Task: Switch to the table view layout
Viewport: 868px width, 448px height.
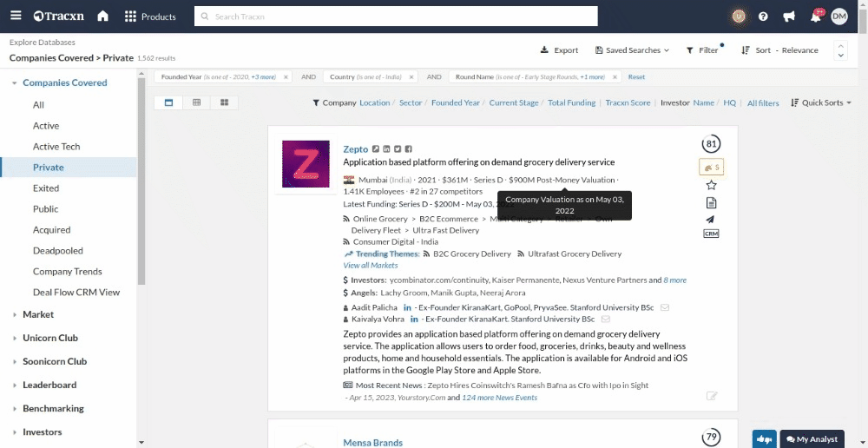Action: pyautogui.click(x=197, y=102)
